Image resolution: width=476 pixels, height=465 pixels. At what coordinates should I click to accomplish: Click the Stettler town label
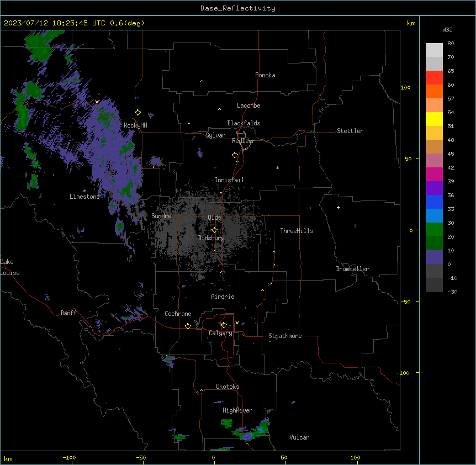(350, 131)
